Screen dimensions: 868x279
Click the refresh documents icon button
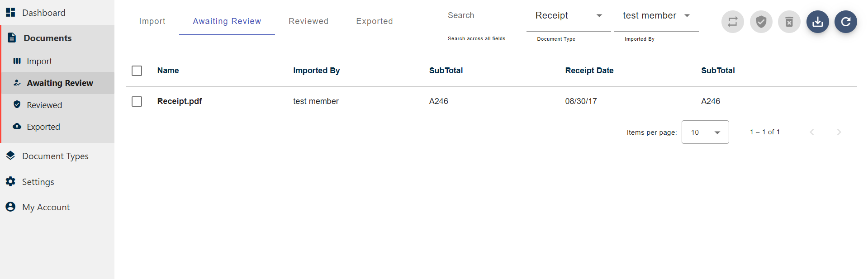pos(845,22)
